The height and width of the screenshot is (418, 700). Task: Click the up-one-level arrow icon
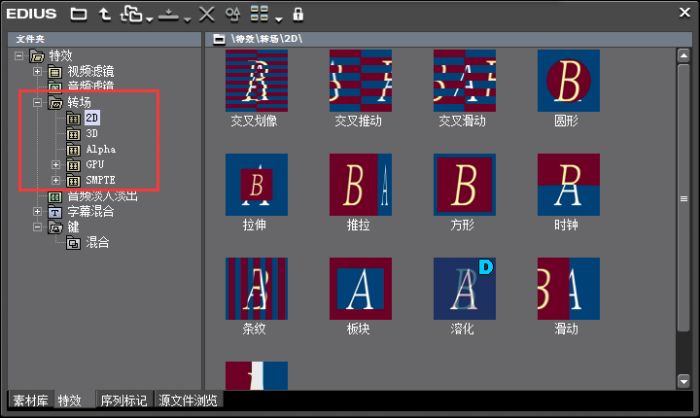click(x=105, y=14)
